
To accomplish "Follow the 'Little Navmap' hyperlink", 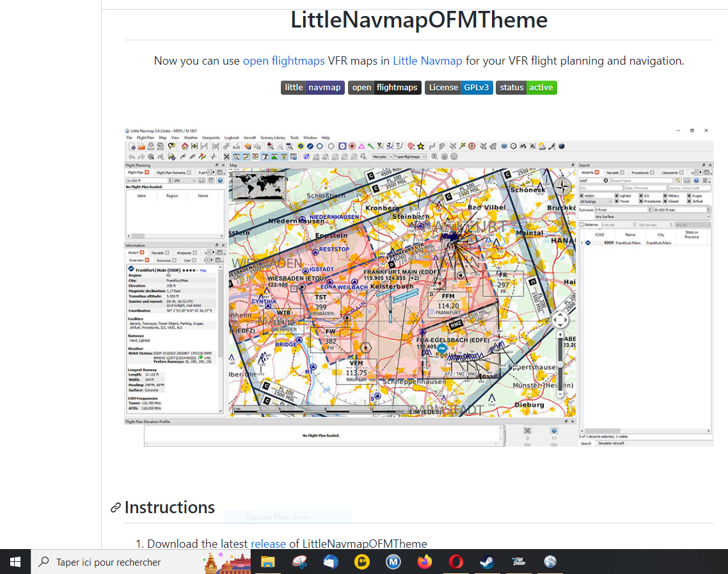I will [427, 61].
